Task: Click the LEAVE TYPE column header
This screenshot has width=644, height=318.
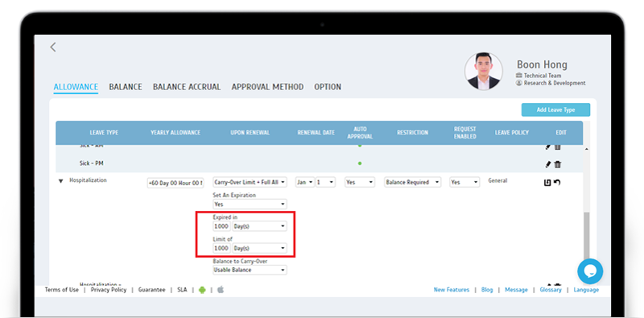Action: pyautogui.click(x=104, y=133)
